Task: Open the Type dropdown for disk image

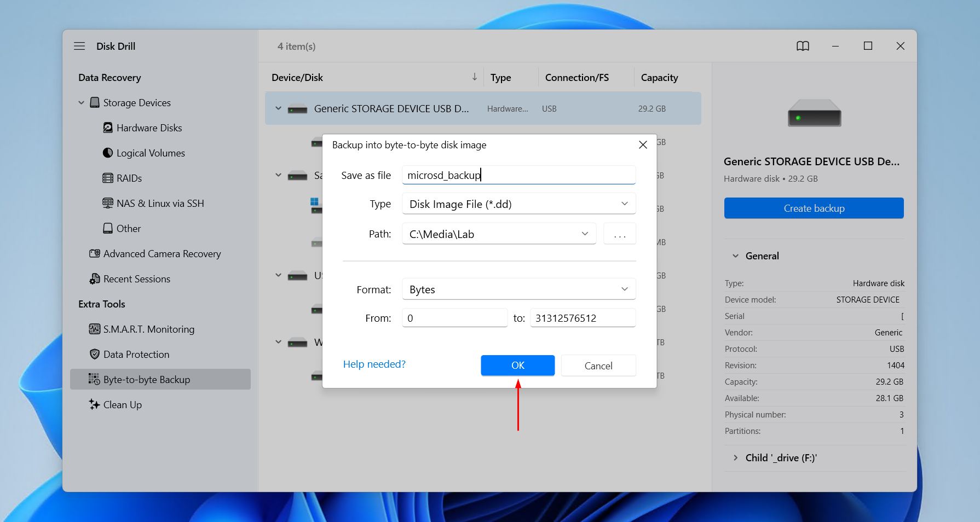Action: click(x=518, y=204)
